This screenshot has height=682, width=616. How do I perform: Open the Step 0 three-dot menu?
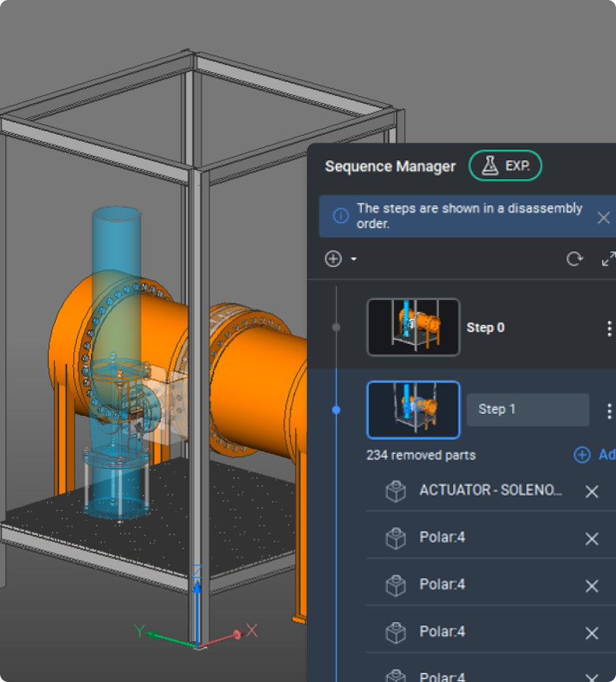[609, 328]
